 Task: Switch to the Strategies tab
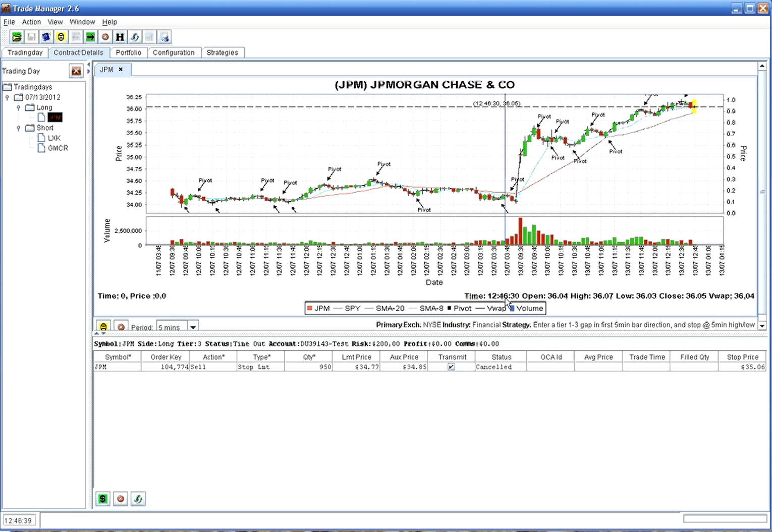[222, 52]
